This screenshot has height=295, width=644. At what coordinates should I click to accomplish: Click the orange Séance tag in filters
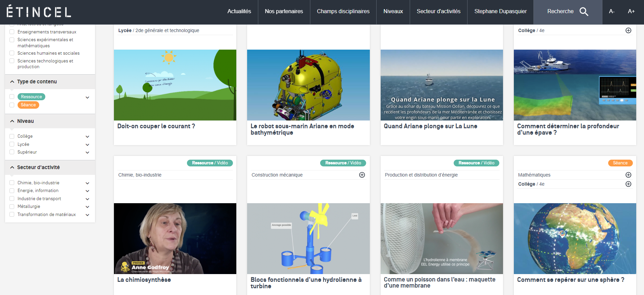pos(28,105)
